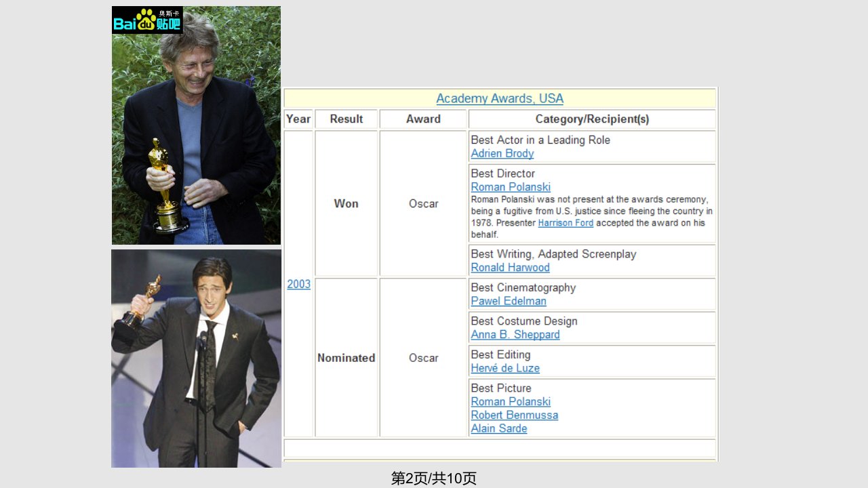Click the Best Director category text

coord(503,174)
